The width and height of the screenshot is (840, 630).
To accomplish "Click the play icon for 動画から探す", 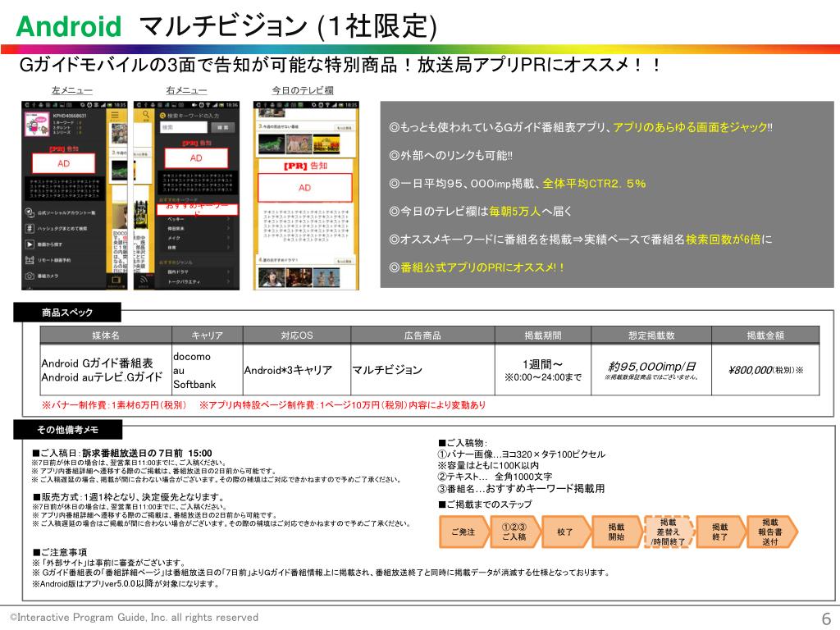I will 30,244.
